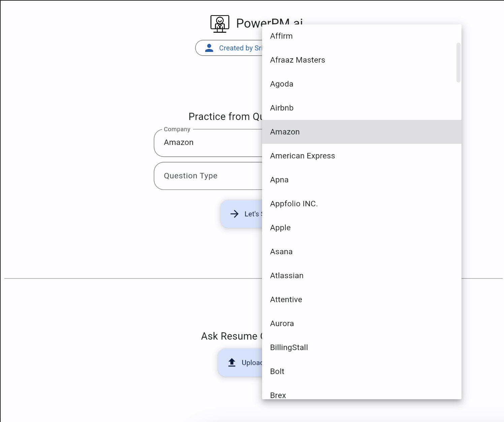Open the Created by link

coord(229,48)
